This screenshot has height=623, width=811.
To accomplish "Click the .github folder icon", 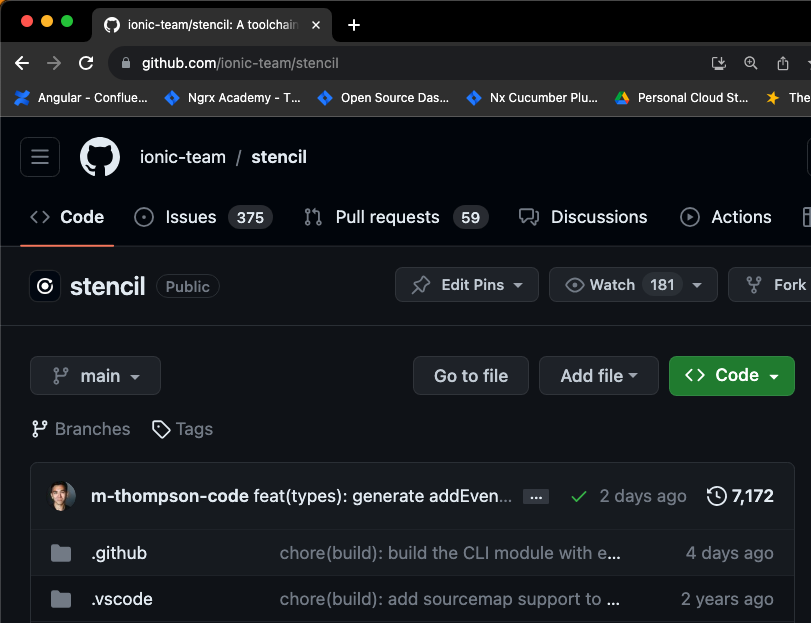I will pyautogui.click(x=61, y=553).
